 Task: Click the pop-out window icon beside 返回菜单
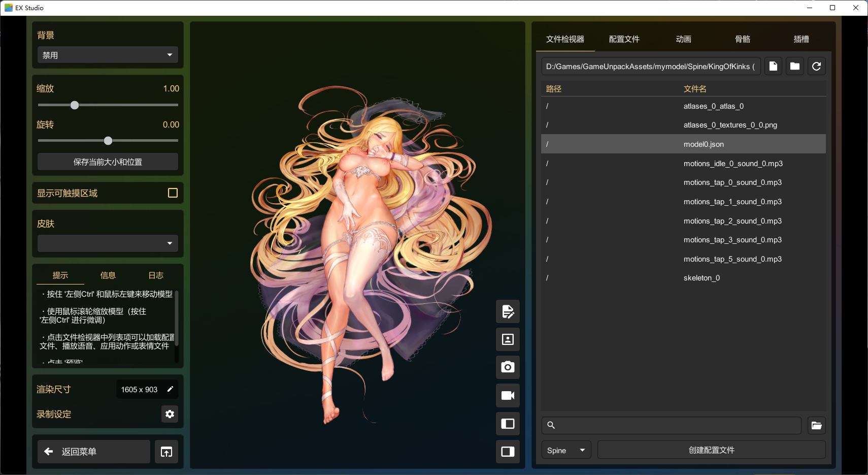[x=166, y=452]
